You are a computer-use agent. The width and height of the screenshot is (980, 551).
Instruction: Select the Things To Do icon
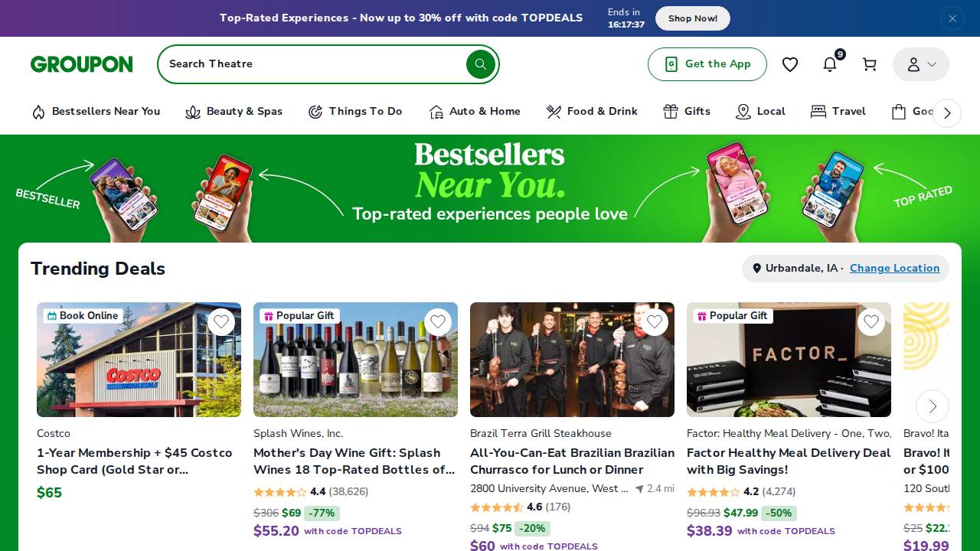315,112
